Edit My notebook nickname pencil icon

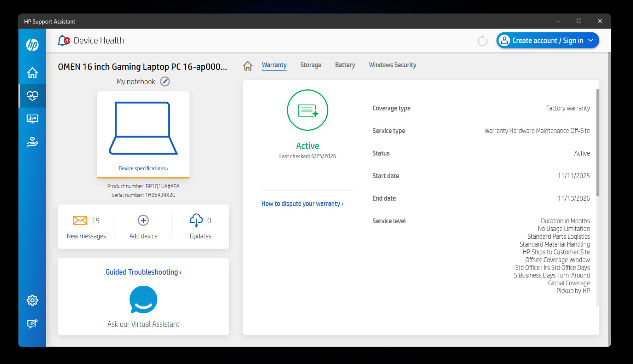point(165,81)
